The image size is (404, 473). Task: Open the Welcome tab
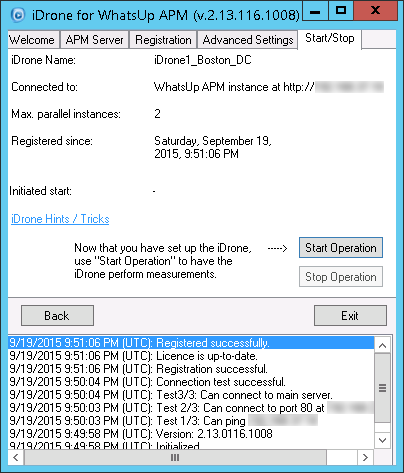click(33, 40)
